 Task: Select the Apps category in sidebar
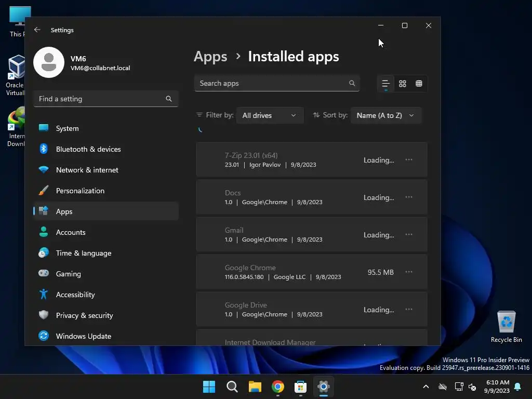pyautogui.click(x=106, y=211)
